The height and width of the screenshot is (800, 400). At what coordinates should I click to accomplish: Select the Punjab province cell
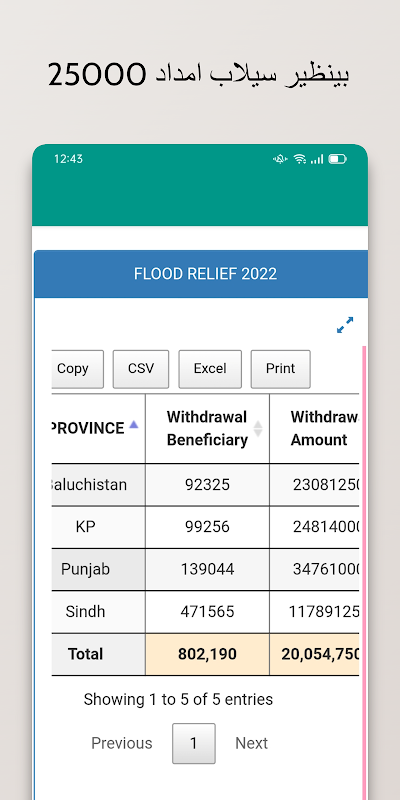(85, 569)
